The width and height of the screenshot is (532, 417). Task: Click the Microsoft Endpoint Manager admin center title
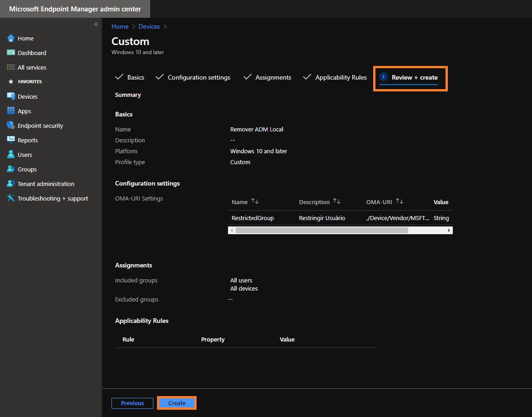tap(75, 9)
